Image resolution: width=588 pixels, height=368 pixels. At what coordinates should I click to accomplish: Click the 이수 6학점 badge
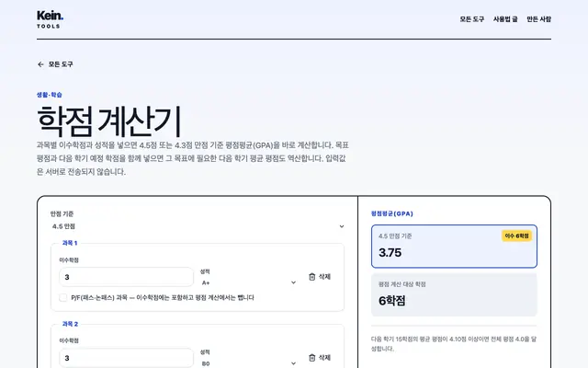click(x=516, y=236)
